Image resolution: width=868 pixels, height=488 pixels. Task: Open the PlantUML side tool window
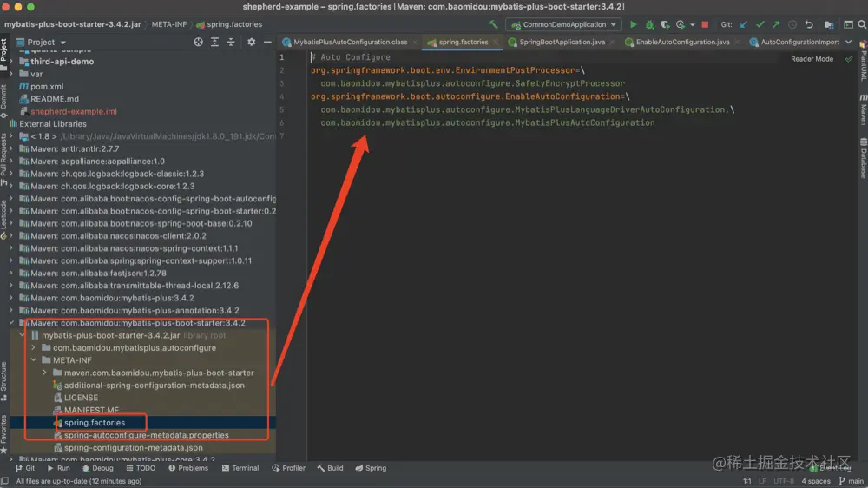(863, 61)
